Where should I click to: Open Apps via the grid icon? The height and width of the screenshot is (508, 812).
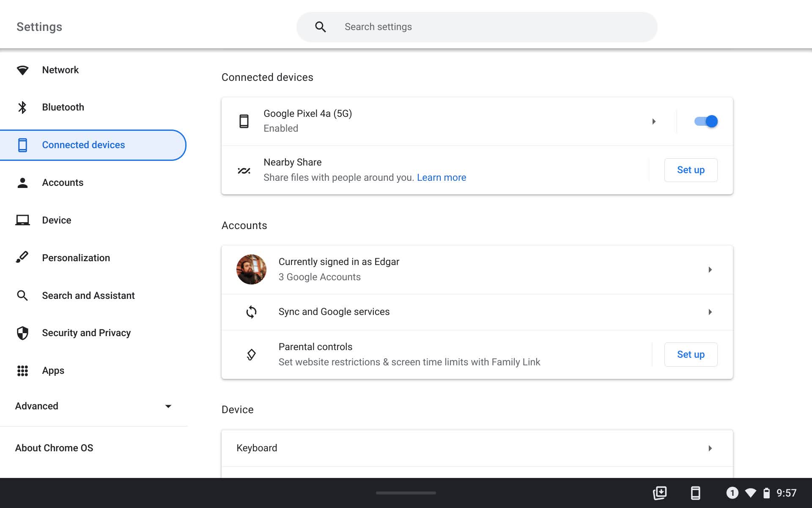(x=22, y=370)
